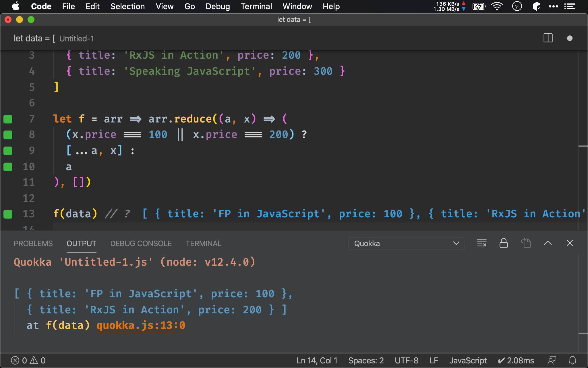Click the cube app icon in menu bar
Screen dimensions: 588x368
(x=536, y=6)
